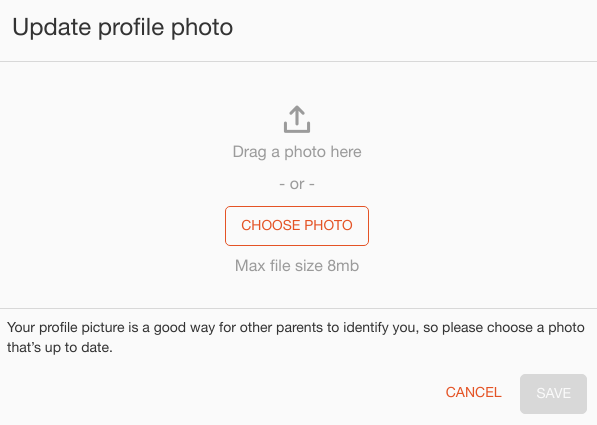The image size is (597, 425).
Task: Click the word "here" in the drop zone hint
Action: (x=346, y=152)
